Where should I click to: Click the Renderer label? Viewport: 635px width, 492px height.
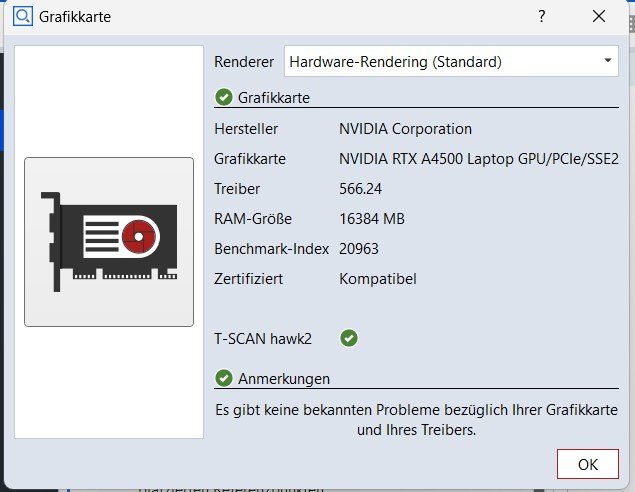[244, 62]
